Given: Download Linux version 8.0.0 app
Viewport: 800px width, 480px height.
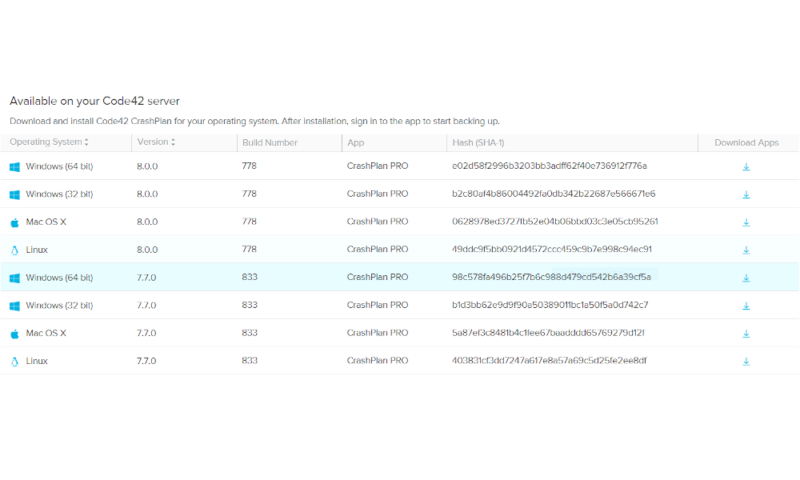Looking at the screenshot, I should (x=746, y=250).
